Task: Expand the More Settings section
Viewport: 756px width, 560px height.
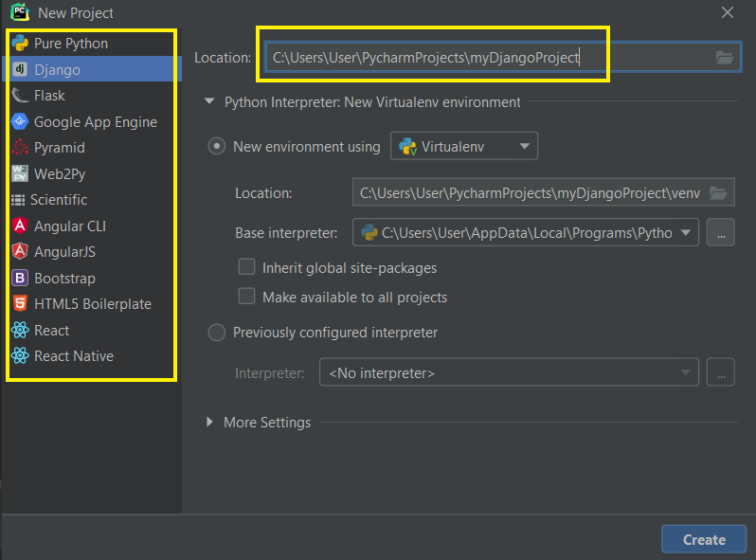Action: (209, 422)
